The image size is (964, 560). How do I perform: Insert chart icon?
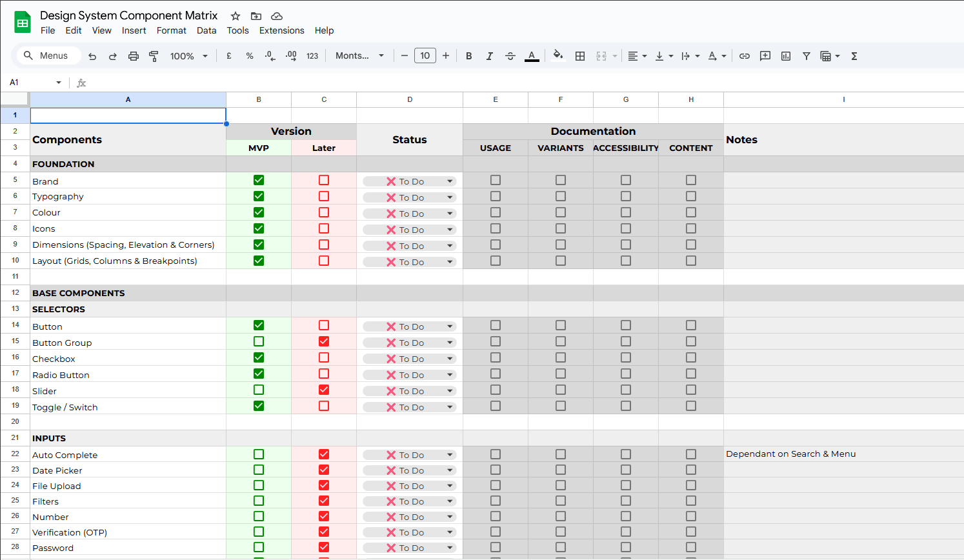click(786, 56)
